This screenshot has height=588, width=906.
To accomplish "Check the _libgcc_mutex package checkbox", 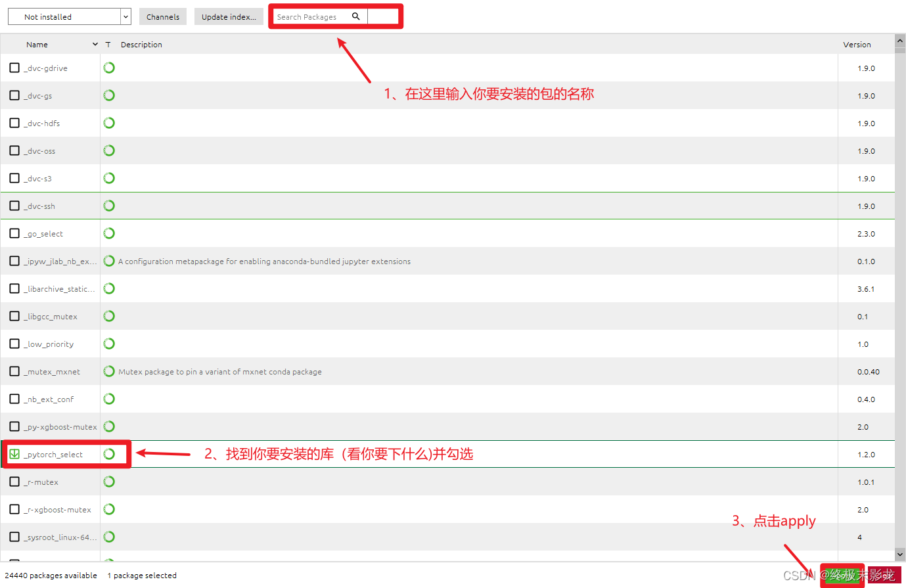I will 14,316.
